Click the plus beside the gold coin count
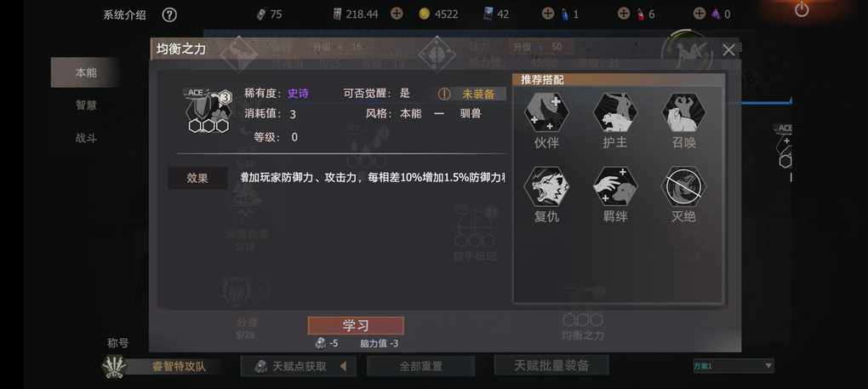The height and width of the screenshot is (389, 868). point(397,14)
